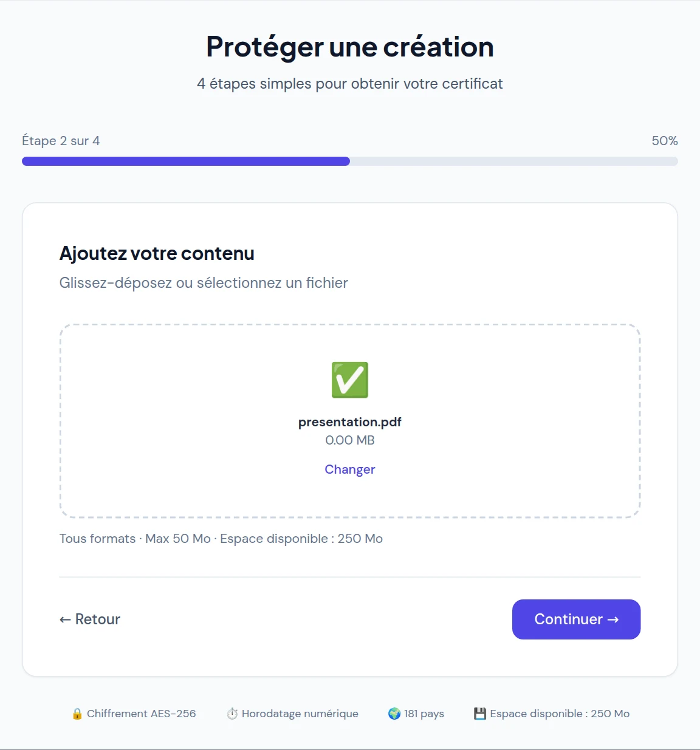
Task: Click the green checkmark upload icon
Action: pos(350,380)
